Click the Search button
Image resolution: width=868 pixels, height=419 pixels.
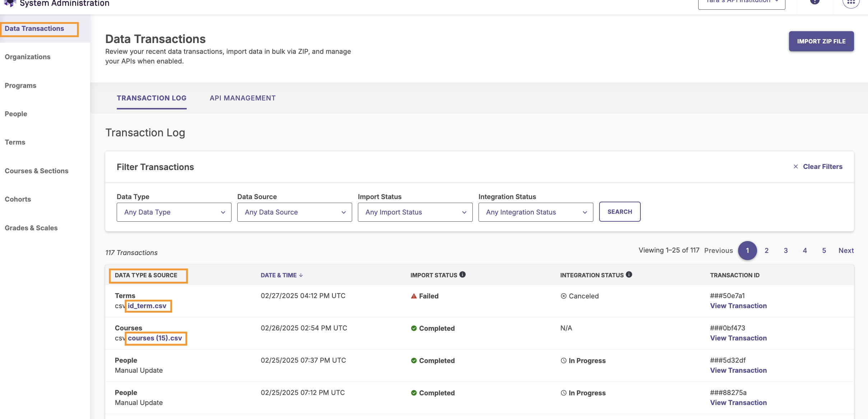coord(620,212)
